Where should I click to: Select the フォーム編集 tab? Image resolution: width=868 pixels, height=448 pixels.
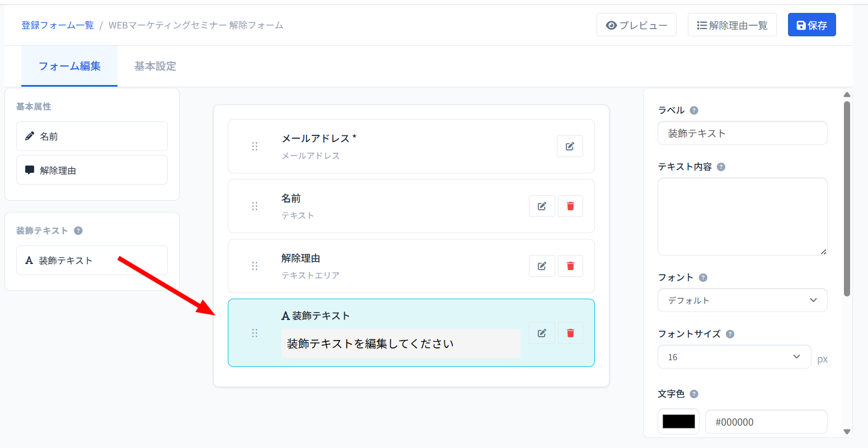[69, 66]
